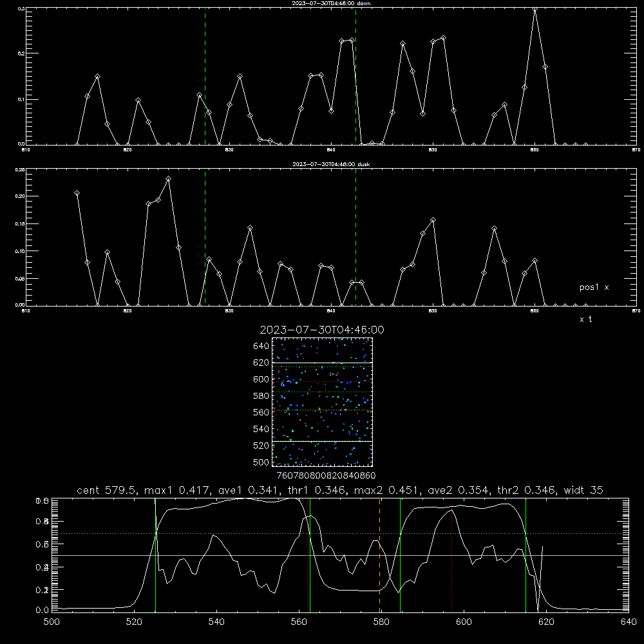Image resolution: width=644 pixels, height=644 pixels.
Task: Click the '580' x-axis label of the bottom plot
Action: (x=381, y=621)
